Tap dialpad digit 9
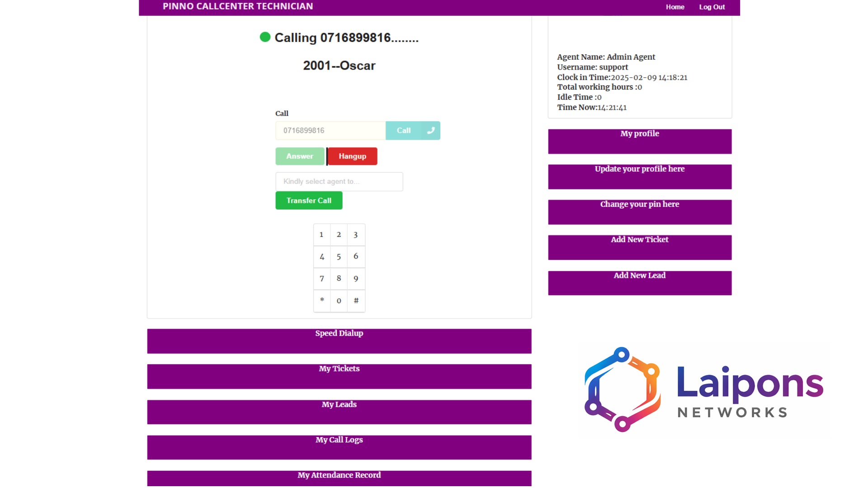The image size is (868, 488). [356, 279]
